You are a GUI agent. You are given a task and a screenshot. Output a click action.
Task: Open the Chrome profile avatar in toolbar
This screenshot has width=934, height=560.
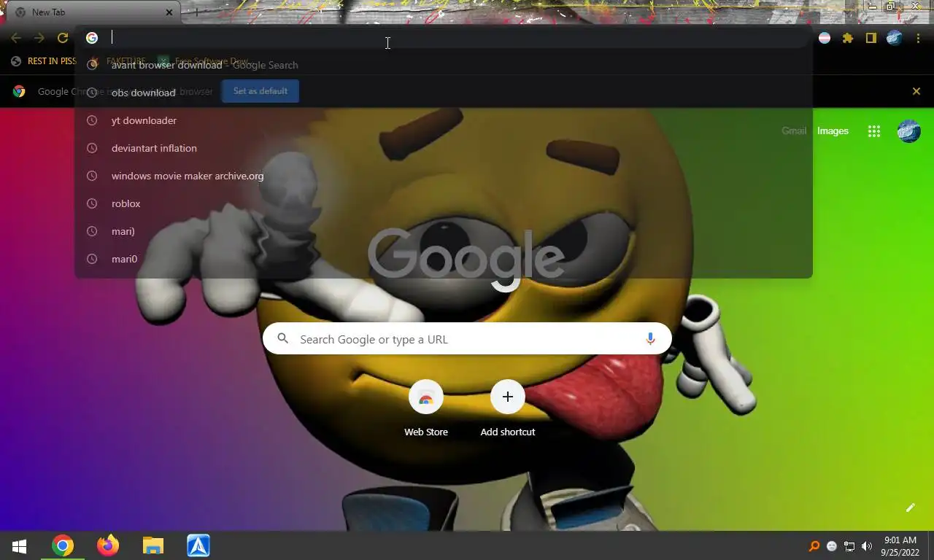pyautogui.click(x=895, y=38)
